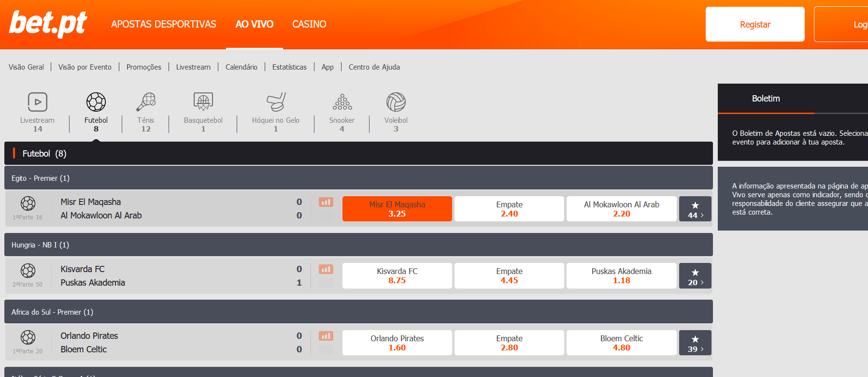
Task: Show 20 more markets for Kisvarda FC
Action: (x=695, y=276)
